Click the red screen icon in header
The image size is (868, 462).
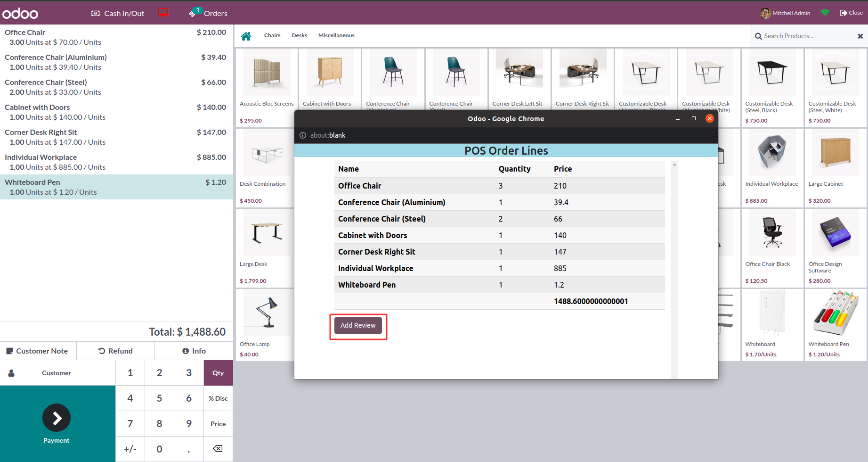(163, 13)
